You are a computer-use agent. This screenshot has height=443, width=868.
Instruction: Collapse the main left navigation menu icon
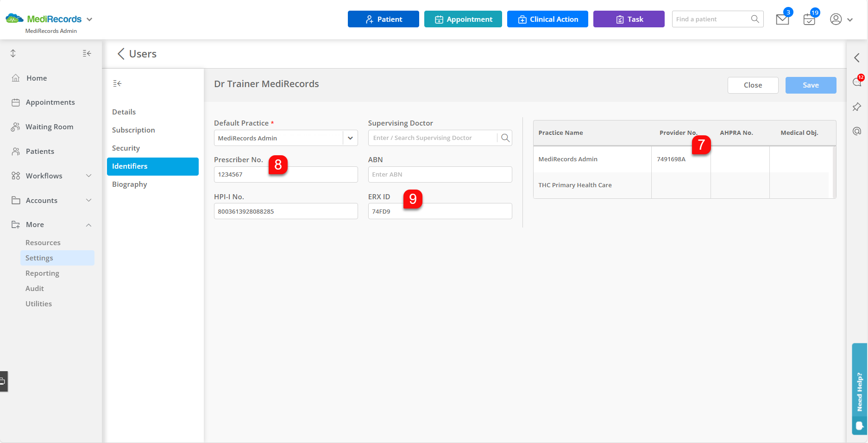[87, 53]
